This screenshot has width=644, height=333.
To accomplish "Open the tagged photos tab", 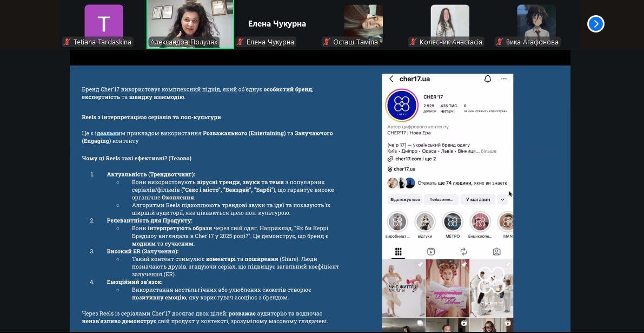I will tap(496, 252).
